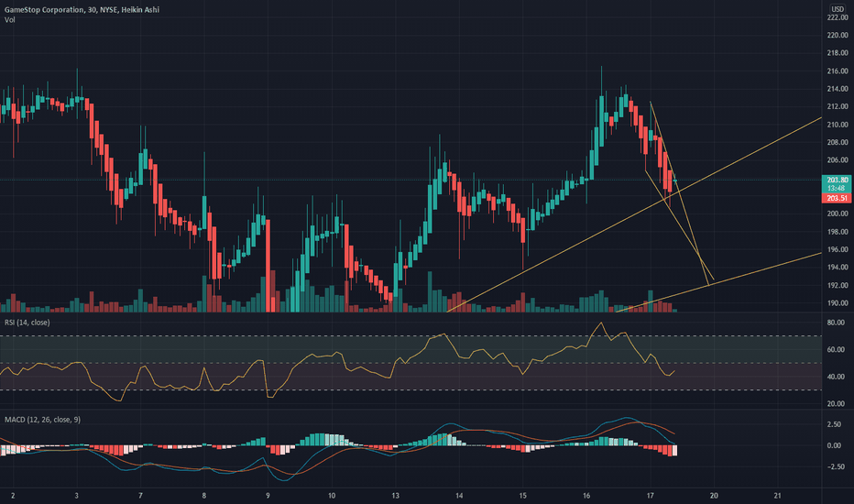
Task: Click the 200.00 price axis label
Action: tap(838, 214)
